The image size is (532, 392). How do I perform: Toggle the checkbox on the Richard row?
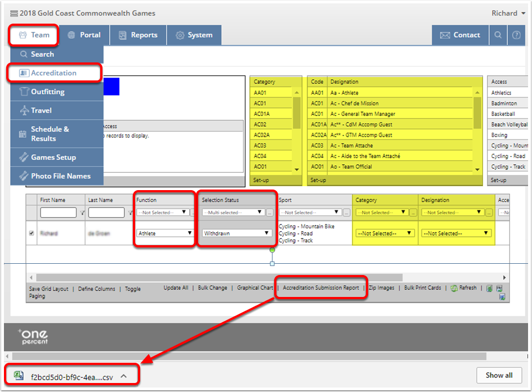point(32,233)
